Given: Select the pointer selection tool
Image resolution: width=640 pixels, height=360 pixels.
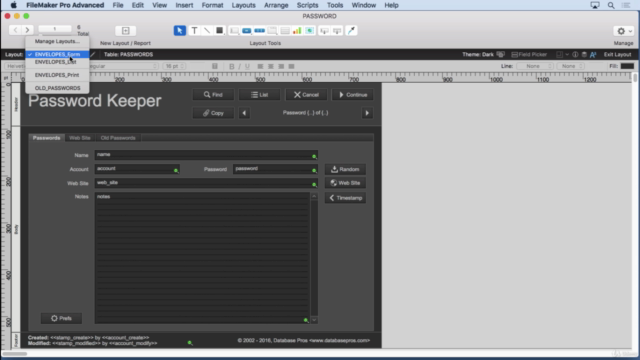Looking at the screenshot, I should pos(180,31).
